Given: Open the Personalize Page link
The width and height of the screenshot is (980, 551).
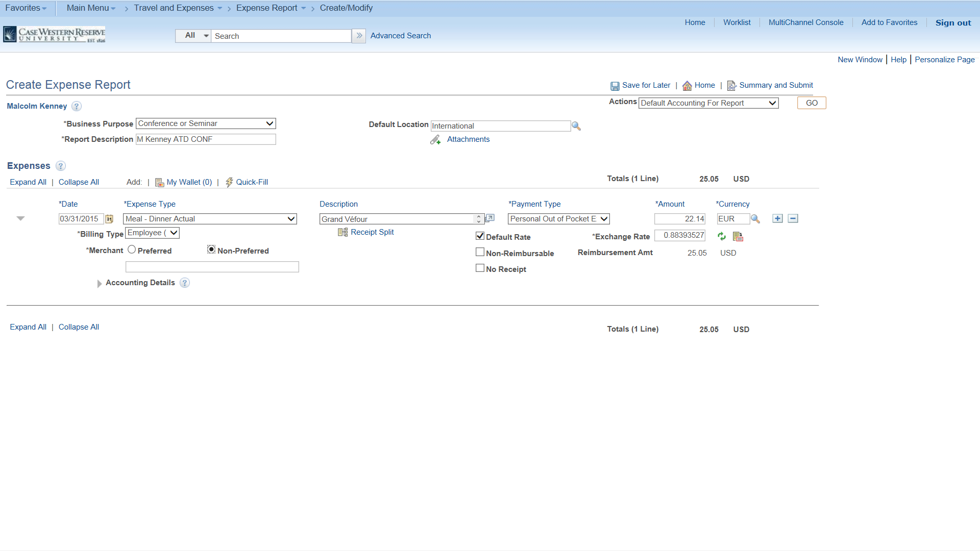Looking at the screenshot, I should click(x=944, y=60).
